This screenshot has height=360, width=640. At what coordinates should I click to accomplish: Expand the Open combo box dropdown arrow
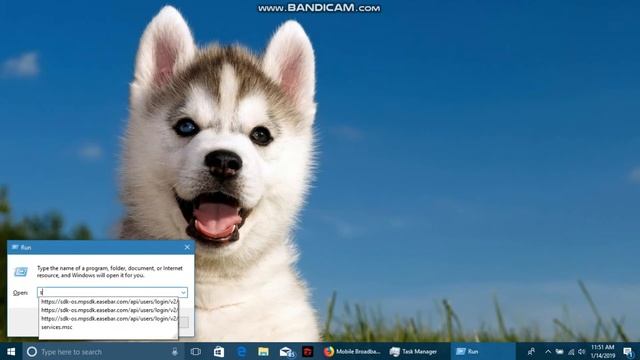pyautogui.click(x=183, y=292)
